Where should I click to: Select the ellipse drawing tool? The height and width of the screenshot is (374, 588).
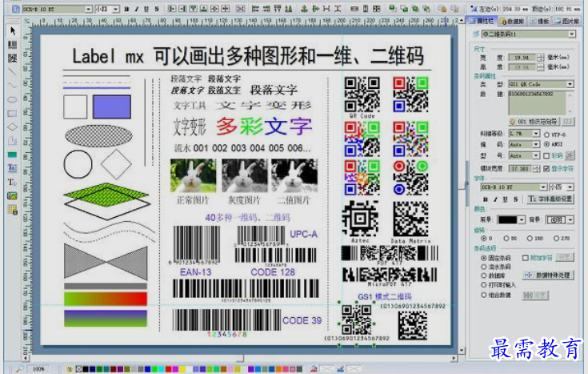point(12,99)
